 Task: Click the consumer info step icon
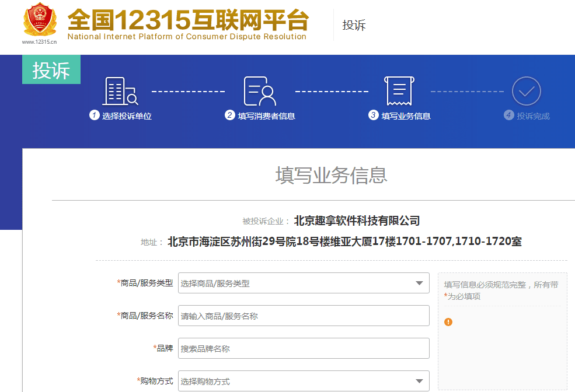click(x=260, y=91)
